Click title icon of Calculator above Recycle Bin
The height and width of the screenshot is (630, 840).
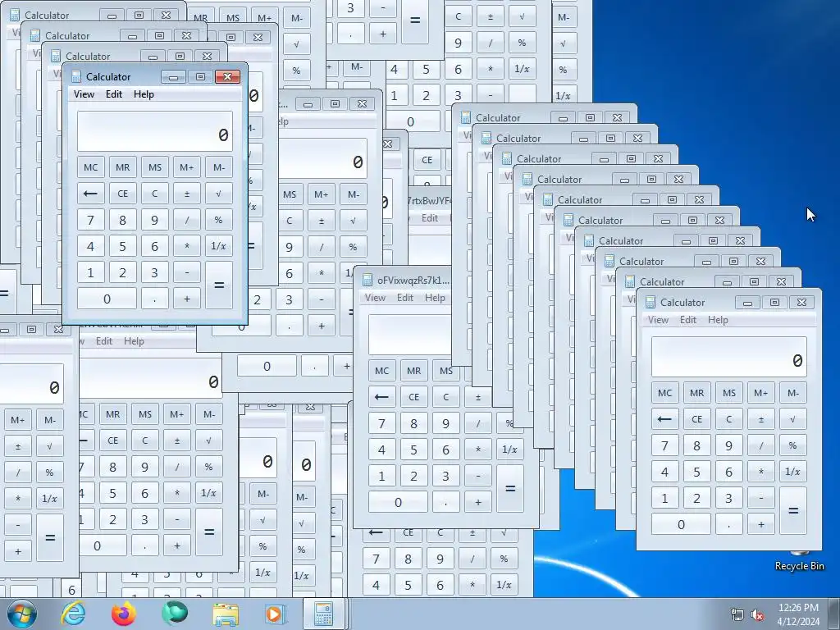click(651, 302)
